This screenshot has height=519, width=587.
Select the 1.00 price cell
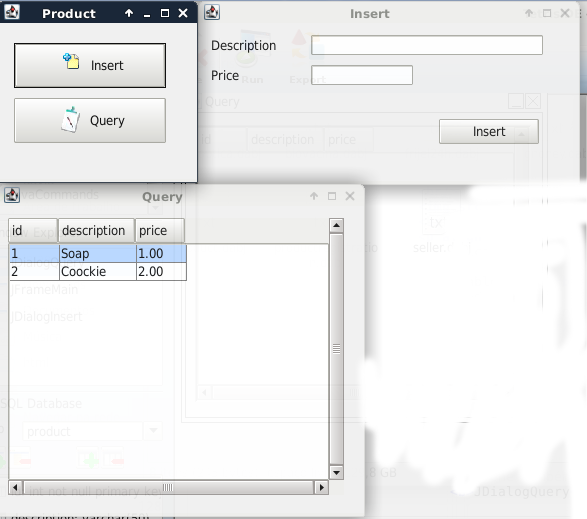click(161, 254)
